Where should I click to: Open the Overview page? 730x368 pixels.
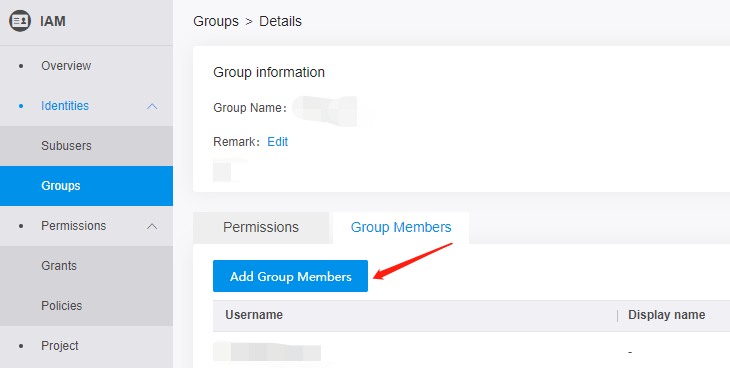pyautogui.click(x=66, y=66)
